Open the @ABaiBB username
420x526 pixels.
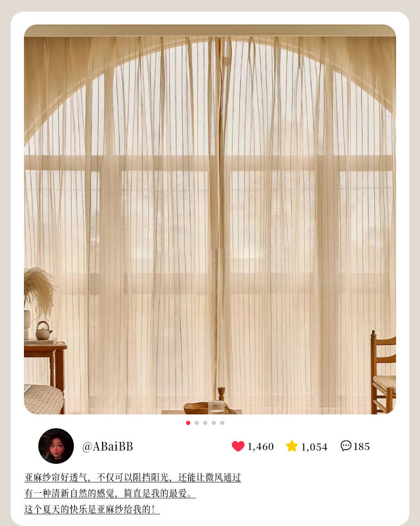click(107, 446)
